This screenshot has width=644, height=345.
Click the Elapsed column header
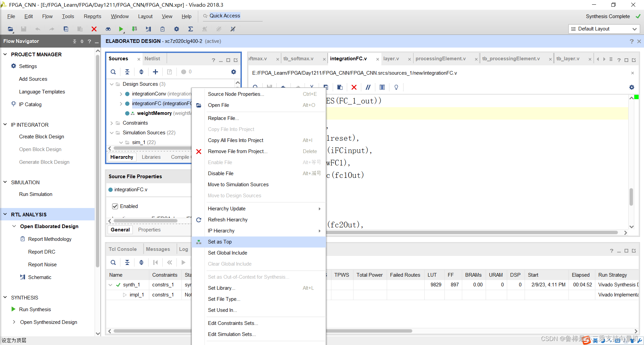[x=581, y=275]
